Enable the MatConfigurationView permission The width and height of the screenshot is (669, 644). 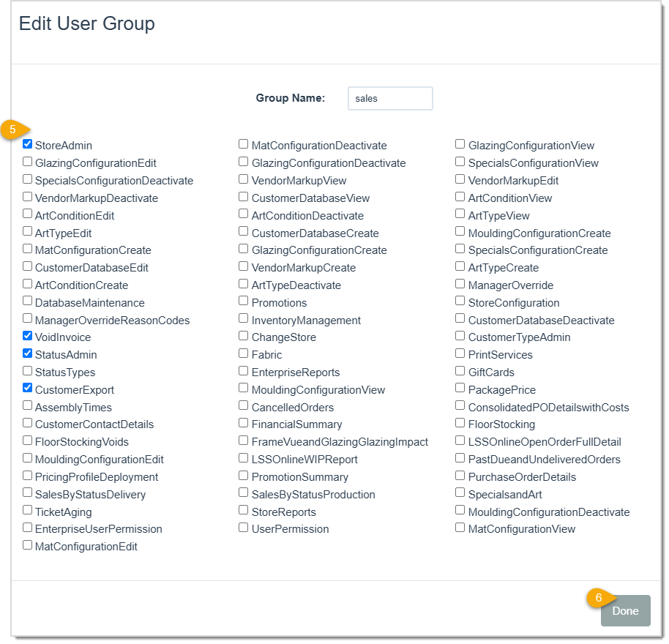460,528
